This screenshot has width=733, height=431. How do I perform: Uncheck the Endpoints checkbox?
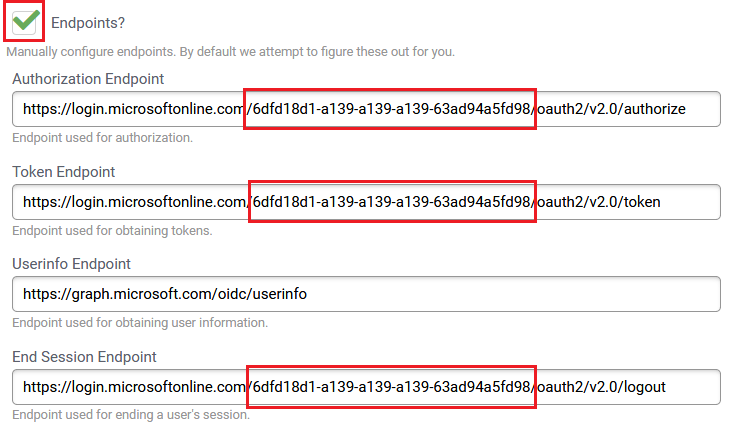pos(26,21)
